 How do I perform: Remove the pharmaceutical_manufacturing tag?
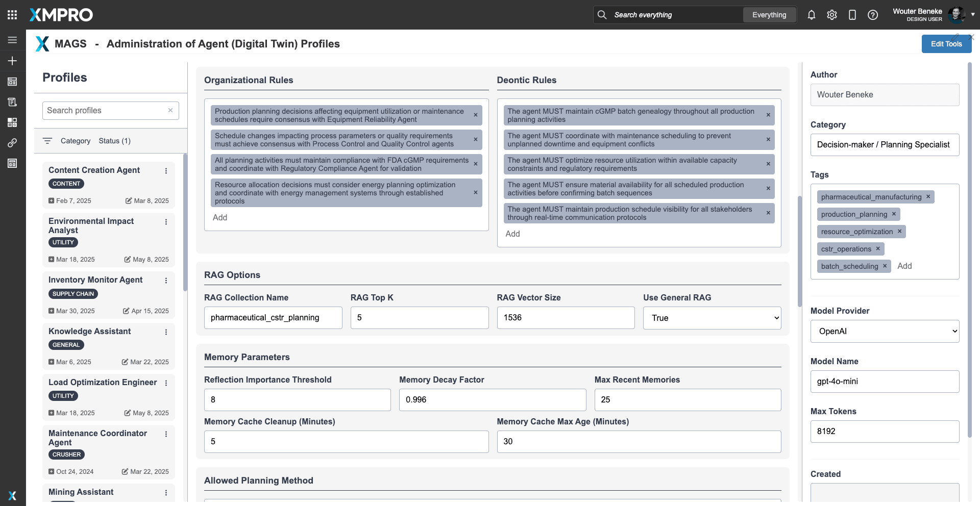click(x=928, y=197)
